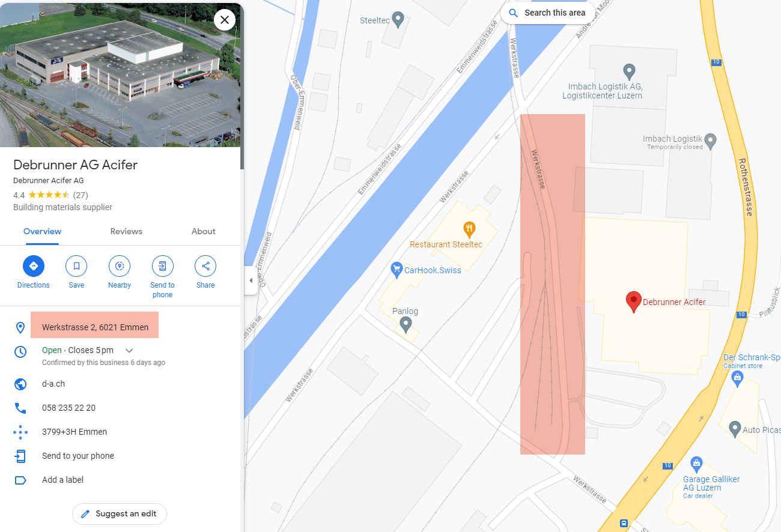The height and width of the screenshot is (532, 781).
Task: Open the About tab
Action: pyautogui.click(x=204, y=231)
